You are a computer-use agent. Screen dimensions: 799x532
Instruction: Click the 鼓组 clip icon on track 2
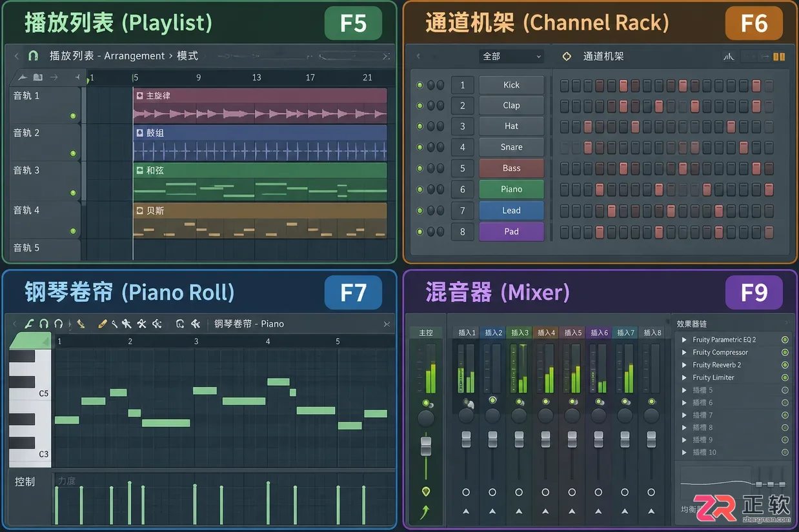point(139,133)
